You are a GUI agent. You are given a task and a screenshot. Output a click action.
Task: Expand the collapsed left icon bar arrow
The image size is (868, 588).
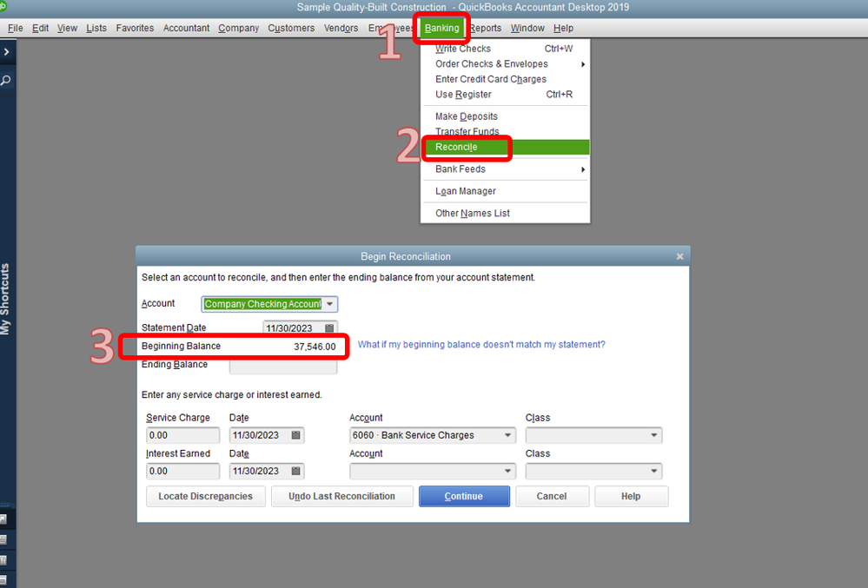click(x=6, y=52)
